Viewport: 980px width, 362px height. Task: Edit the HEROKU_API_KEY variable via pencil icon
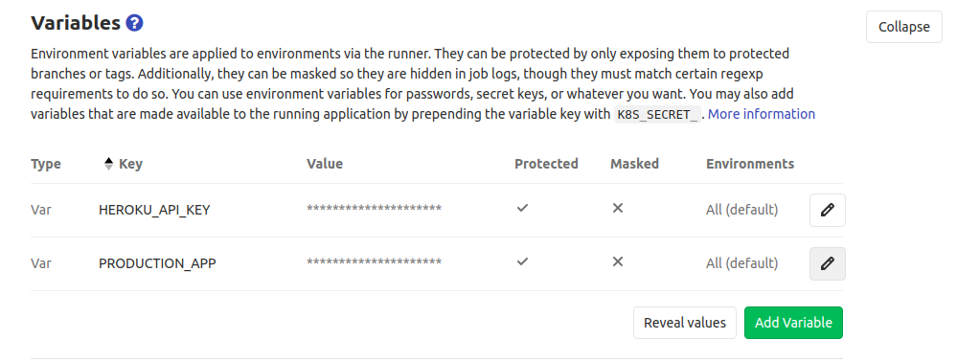click(827, 210)
